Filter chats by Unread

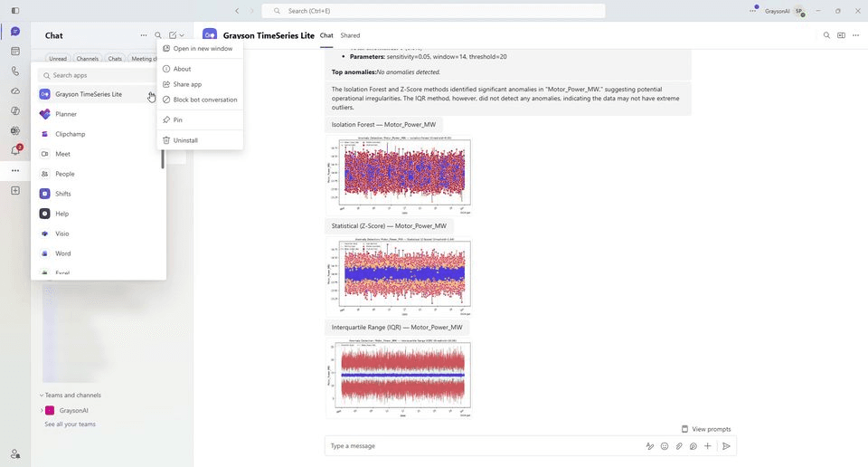(x=58, y=58)
